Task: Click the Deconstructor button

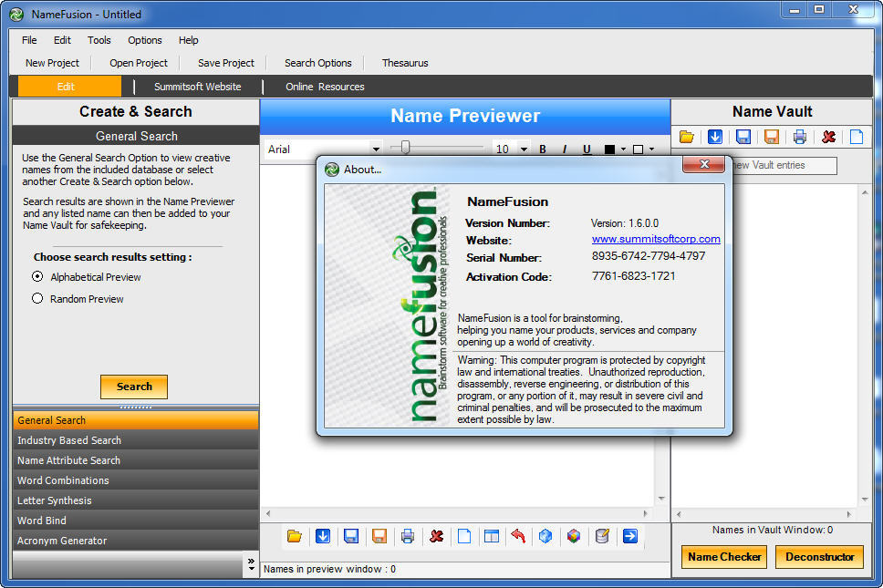Action: 819,556
